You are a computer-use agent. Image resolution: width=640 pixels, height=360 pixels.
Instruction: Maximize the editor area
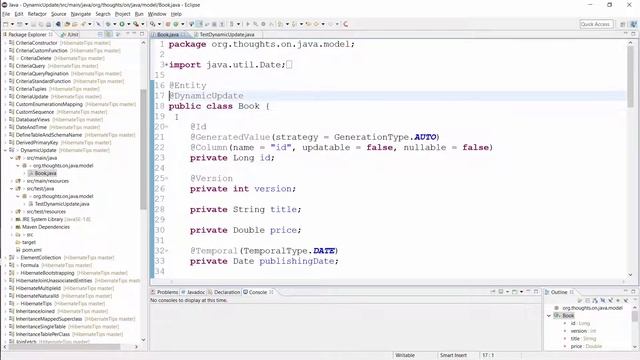[633, 34]
